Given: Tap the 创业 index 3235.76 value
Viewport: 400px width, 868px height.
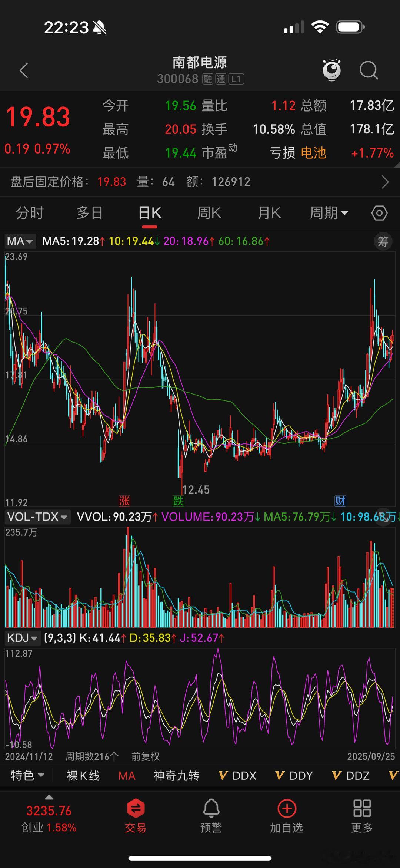Looking at the screenshot, I should 49,811.
